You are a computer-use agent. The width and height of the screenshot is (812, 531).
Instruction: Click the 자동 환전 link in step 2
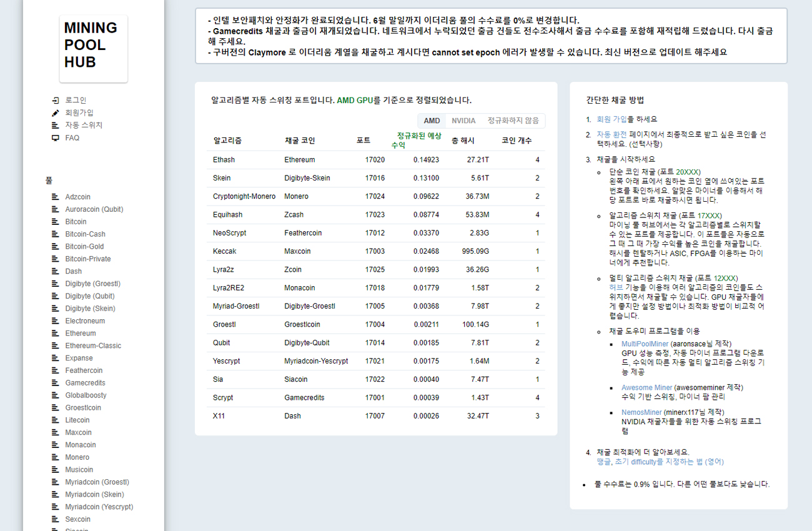click(611, 134)
